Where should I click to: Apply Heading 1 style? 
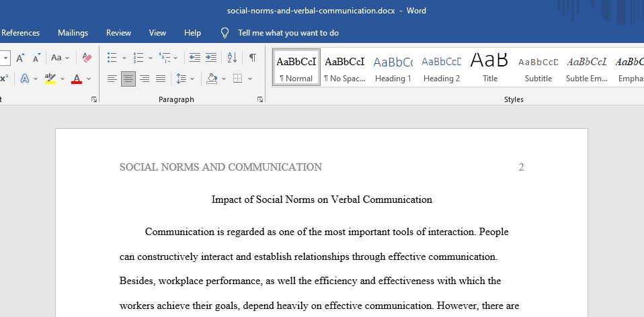[x=393, y=67]
